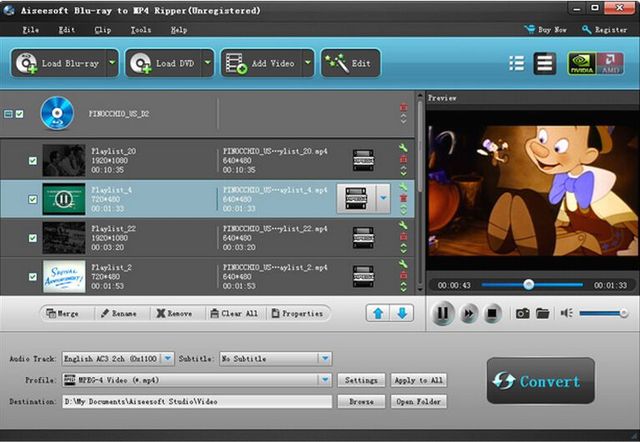The image size is (640, 442).
Task: Open the Profile MPEG-4 Video dropdown
Action: click(197, 380)
